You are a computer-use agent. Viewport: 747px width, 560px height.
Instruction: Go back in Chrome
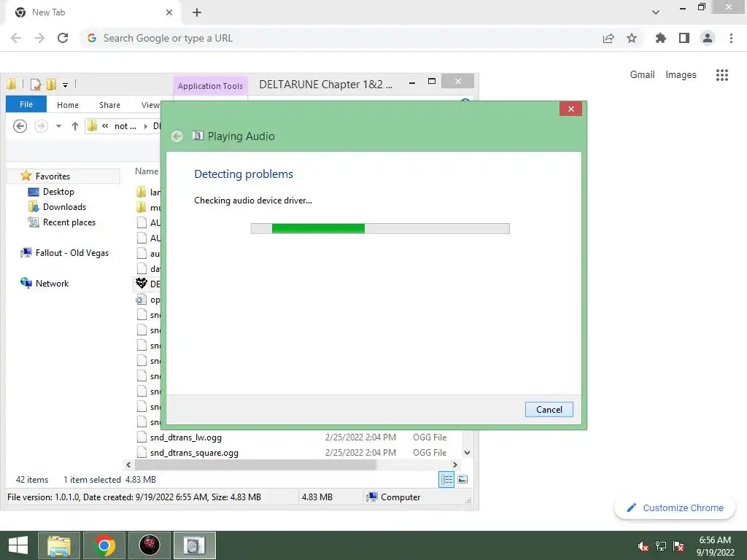(16, 38)
